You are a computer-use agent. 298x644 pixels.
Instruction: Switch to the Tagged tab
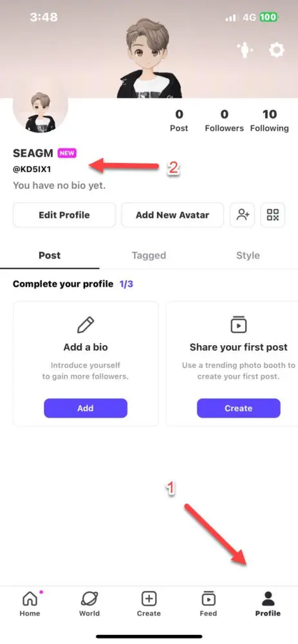[149, 256]
